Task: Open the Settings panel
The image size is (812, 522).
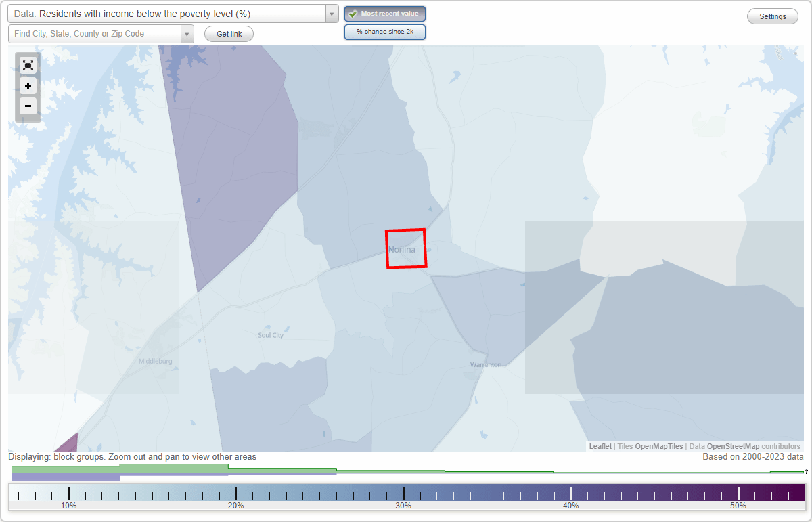Action: pos(772,16)
